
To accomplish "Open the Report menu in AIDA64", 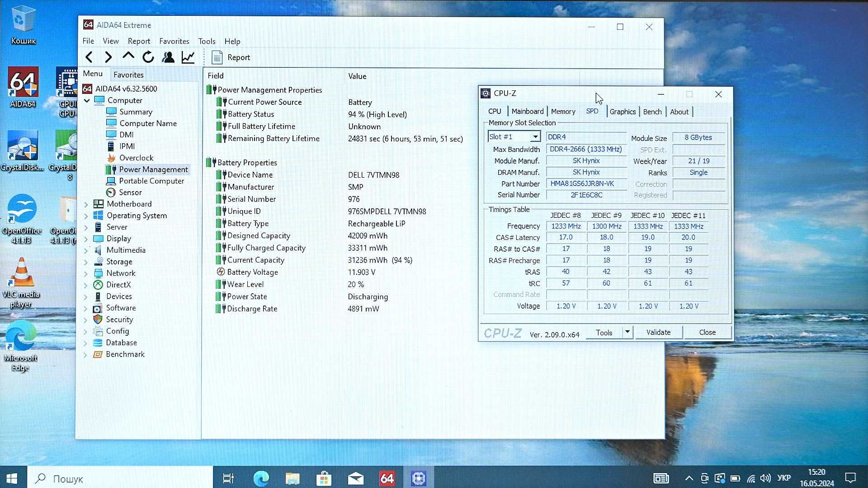I will 138,41.
